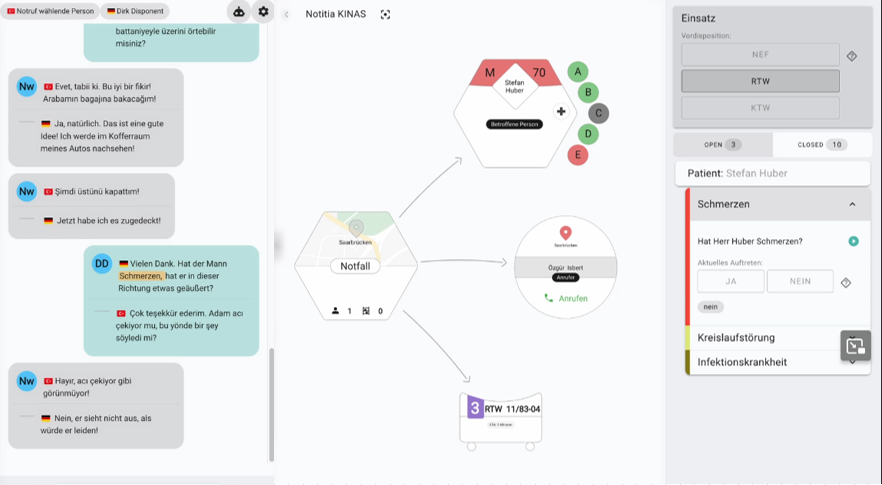Click the Notitia KINAS title

point(336,14)
